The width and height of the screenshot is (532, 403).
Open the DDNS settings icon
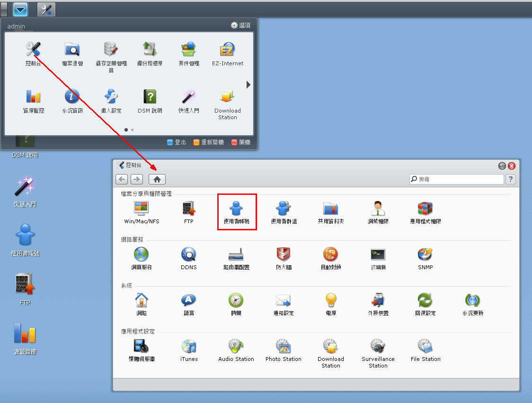(188, 257)
